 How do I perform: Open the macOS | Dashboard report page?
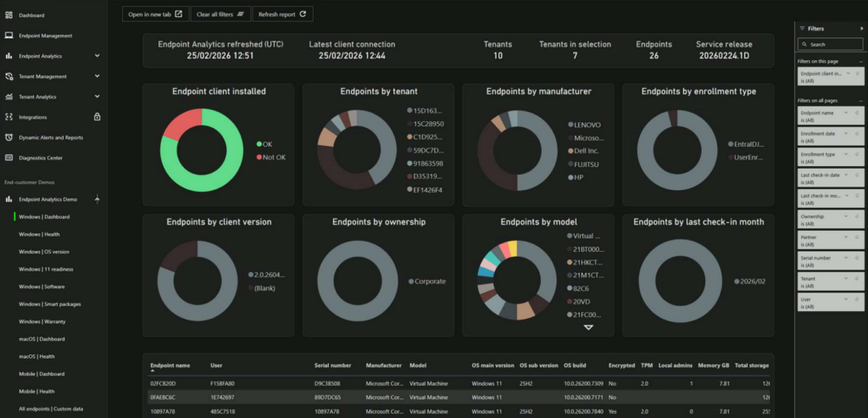point(42,339)
